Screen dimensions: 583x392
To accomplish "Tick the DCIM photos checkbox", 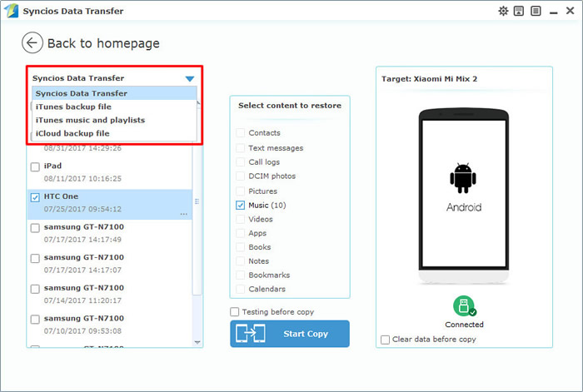I will point(240,176).
